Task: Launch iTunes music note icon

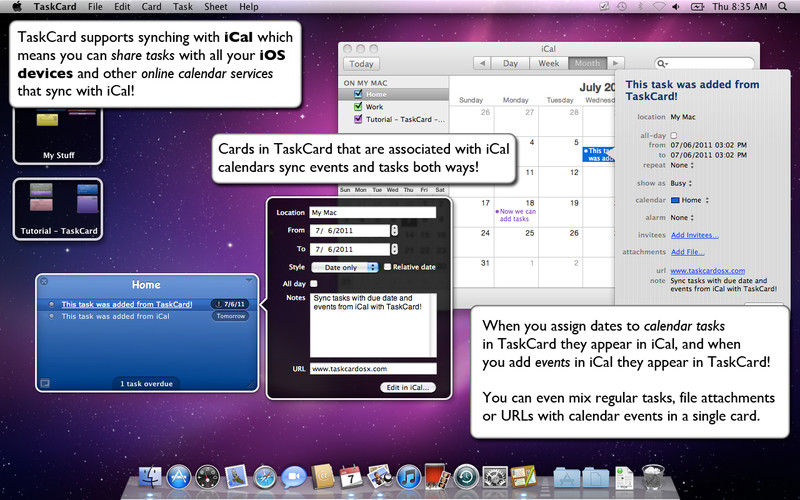Action: tap(409, 477)
